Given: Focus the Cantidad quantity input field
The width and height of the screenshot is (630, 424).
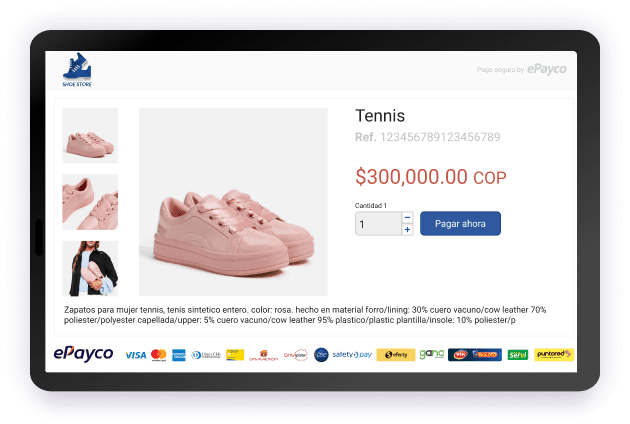Looking at the screenshot, I should tap(378, 223).
